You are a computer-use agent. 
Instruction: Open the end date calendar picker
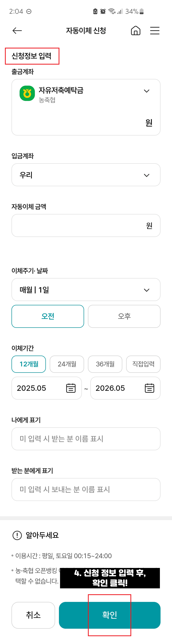pyautogui.click(x=150, y=388)
